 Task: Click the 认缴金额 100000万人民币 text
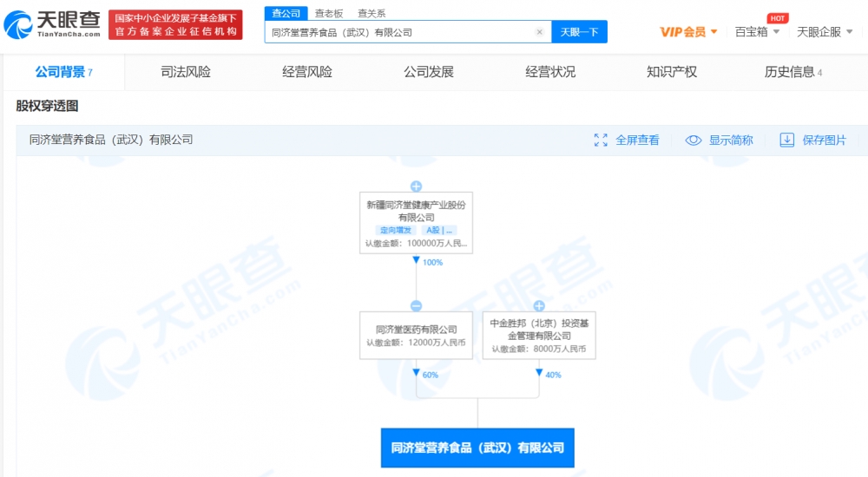pos(417,243)
